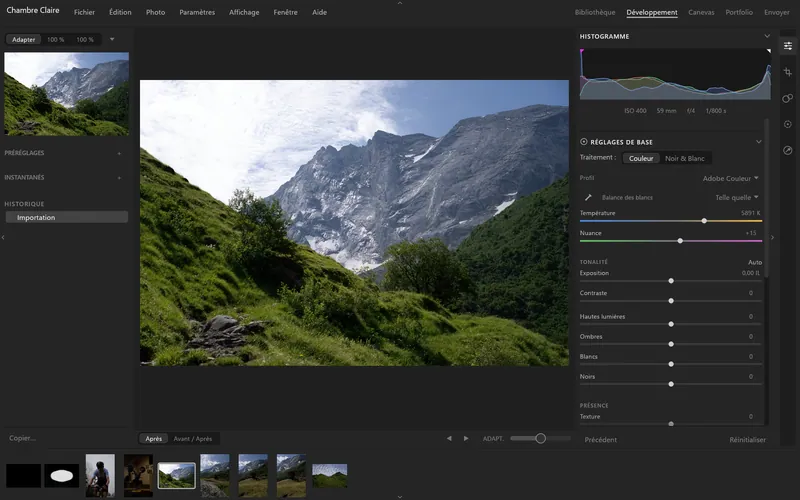
Task: Click the Hautes lumières slider handle
Action: [671, 324]
